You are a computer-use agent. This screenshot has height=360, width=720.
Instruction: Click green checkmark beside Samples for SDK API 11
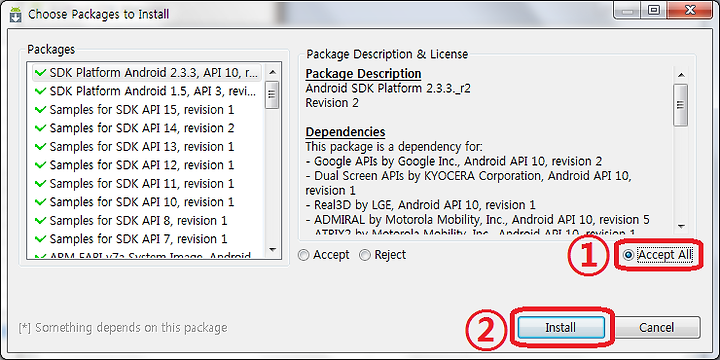40,184
